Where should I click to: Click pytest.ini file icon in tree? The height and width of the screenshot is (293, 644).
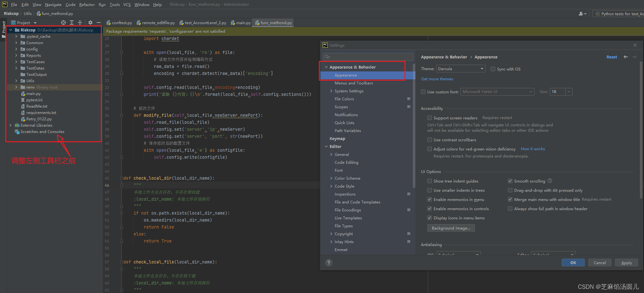pyautogui.click(x=23, y=100)
